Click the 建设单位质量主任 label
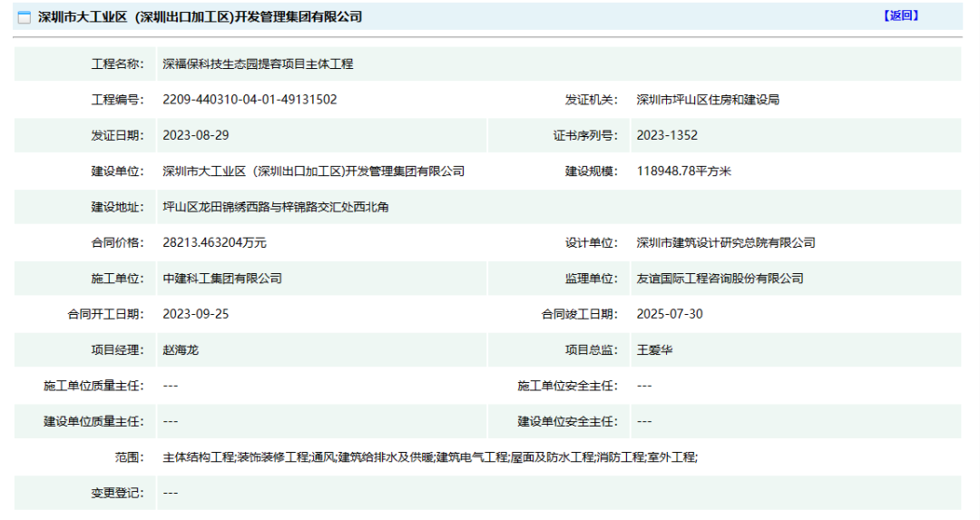Viewport: 980px width, 520px height. pos(93,421)
